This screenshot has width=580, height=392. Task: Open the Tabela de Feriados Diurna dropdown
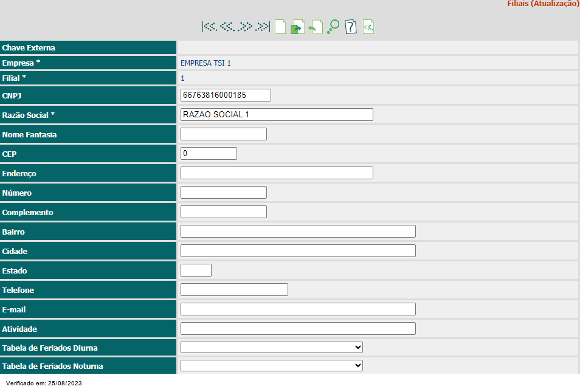pos(272,347)
